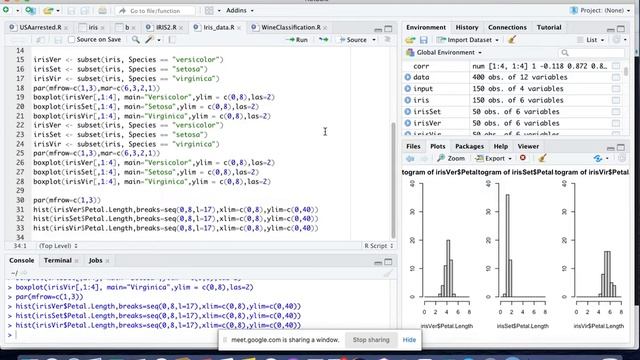Click the Workspace Panes grid icon
640x360 pixels.
(x=209, y=11)
